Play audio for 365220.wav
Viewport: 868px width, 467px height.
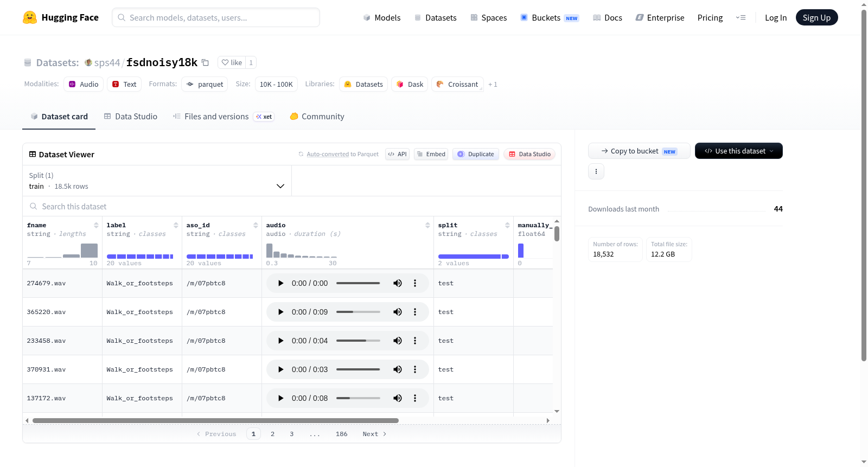click(280, 312)
